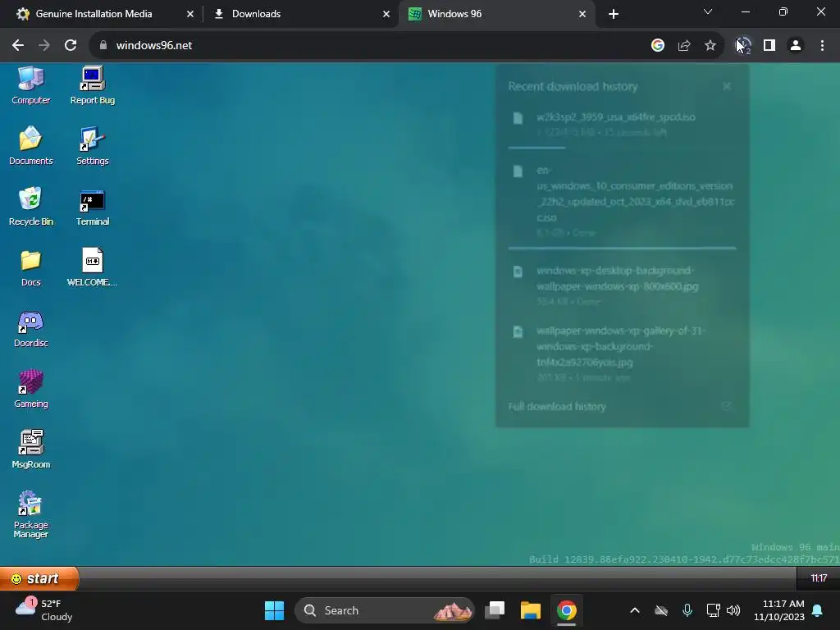Open the notifications bell icon
This screenshot has height=630, width=840.
pos(818,610)
